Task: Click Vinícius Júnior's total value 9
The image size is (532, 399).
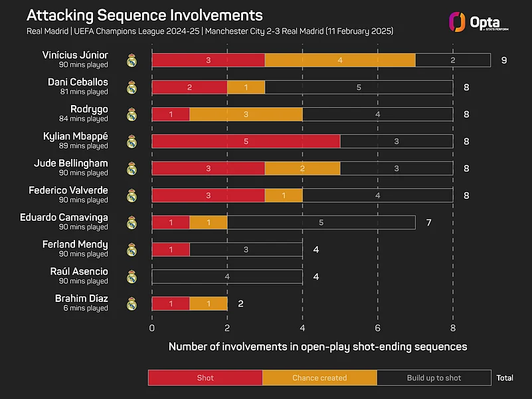Action: click(504, 61)
